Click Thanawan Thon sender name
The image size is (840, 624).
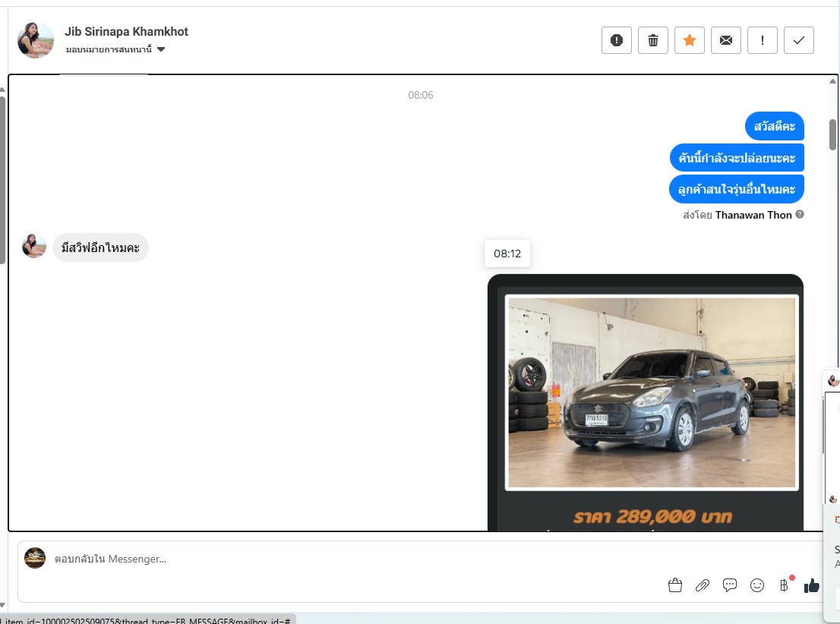753,215
